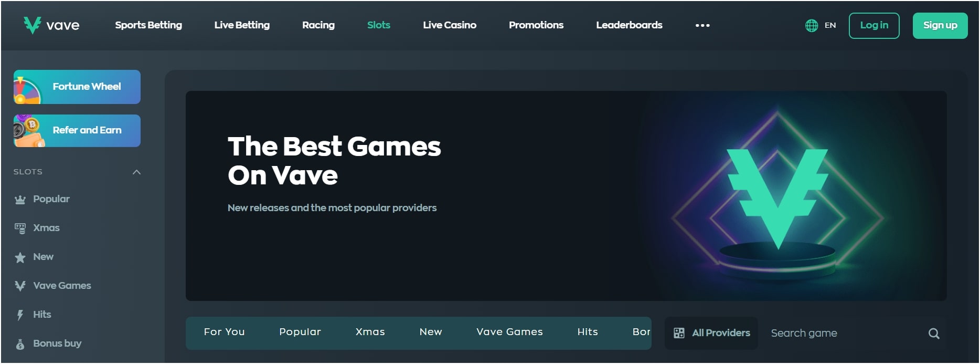Open Bonus buy in the sidebar
Viewport: 980px width, 364px height.
[57, 344]
